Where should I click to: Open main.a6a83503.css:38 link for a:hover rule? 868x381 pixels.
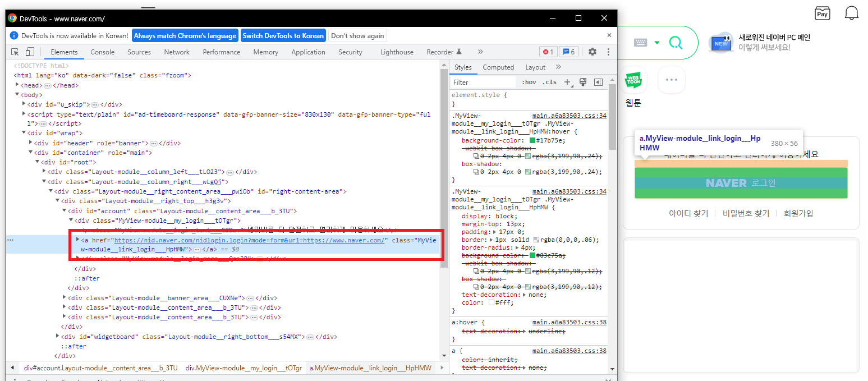click(x=569, y=322)
